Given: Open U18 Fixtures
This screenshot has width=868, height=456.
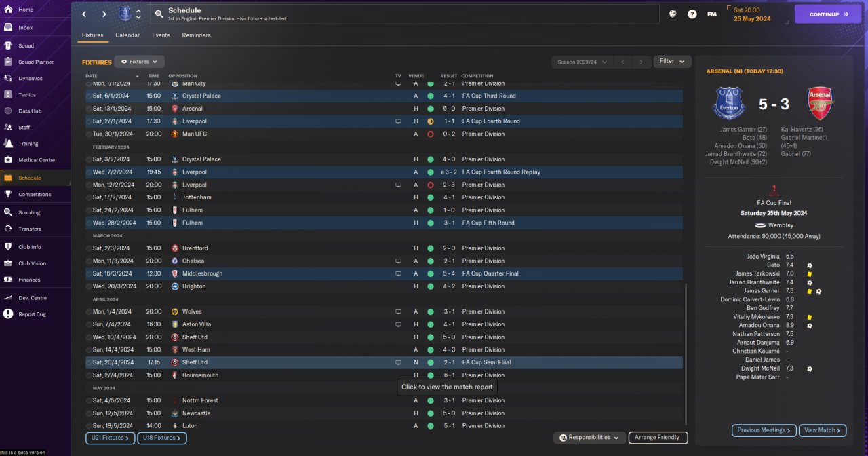Looking at the screenshot, I should pos(162,438).
